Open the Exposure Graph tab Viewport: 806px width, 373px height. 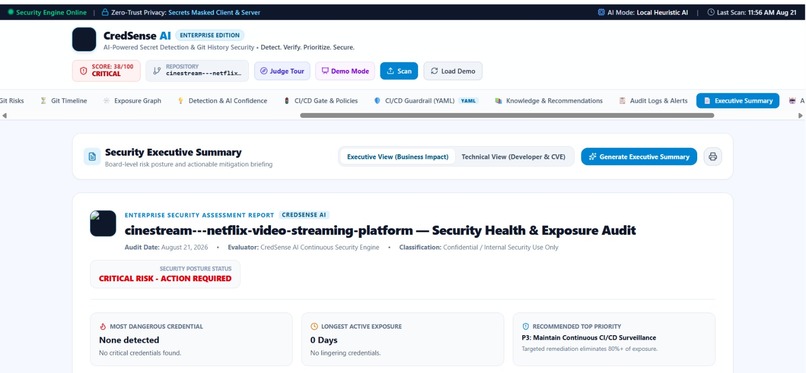(x=132, y=101)
